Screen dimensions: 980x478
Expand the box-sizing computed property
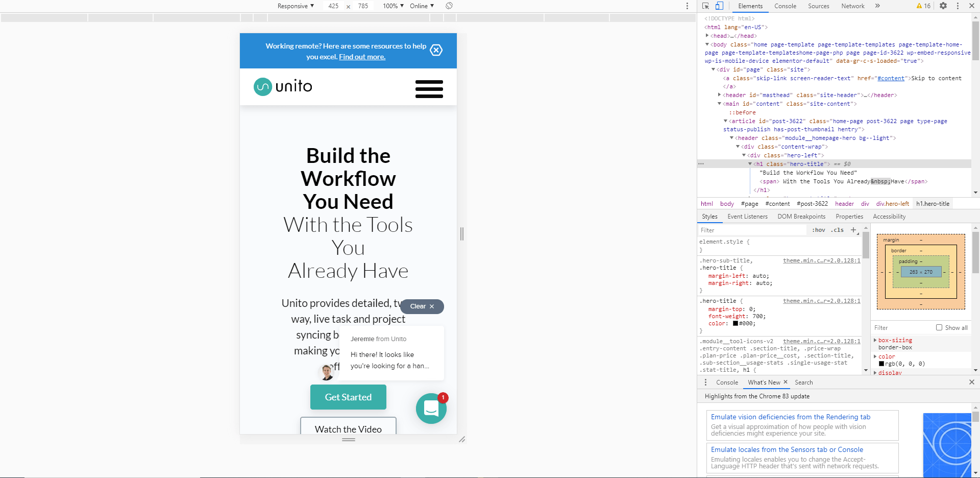pyautogui.click(x=875, y=340)
